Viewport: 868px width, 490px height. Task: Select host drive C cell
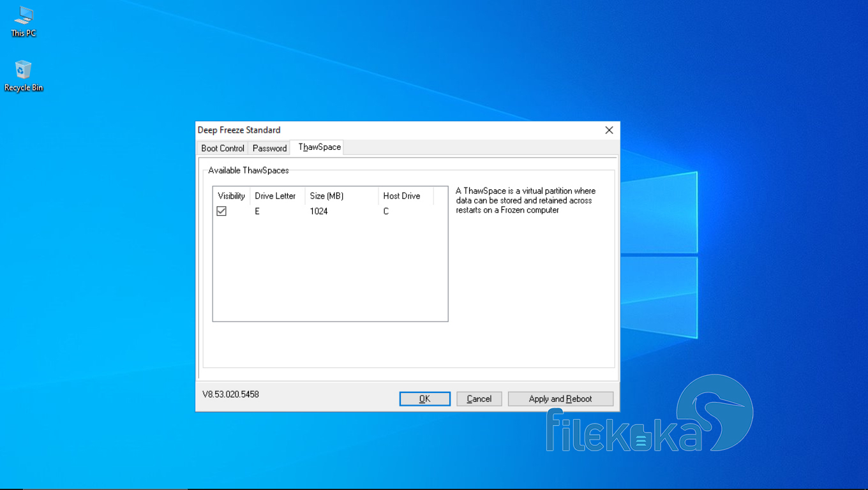click(x=386, y=211)
